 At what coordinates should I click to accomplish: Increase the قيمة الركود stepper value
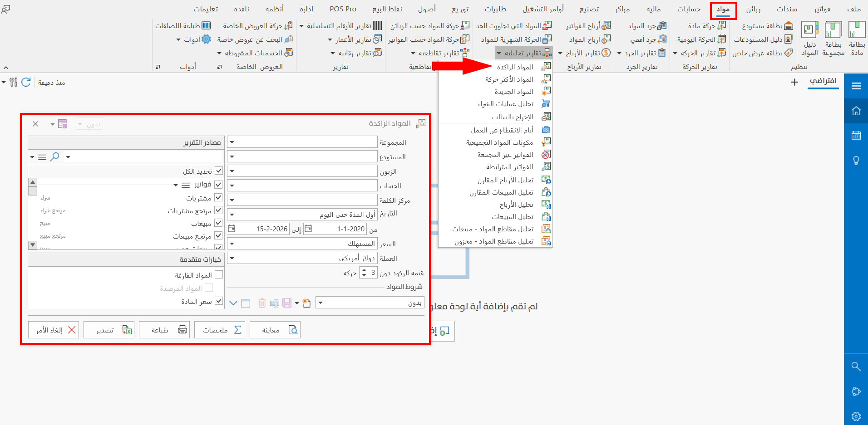point(364,270)
